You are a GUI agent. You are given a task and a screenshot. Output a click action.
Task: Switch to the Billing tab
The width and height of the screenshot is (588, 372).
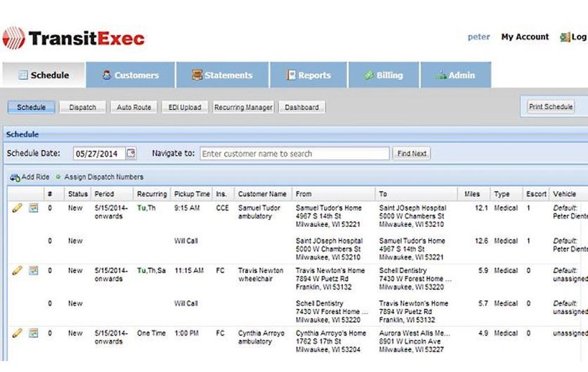pos(383,75)
